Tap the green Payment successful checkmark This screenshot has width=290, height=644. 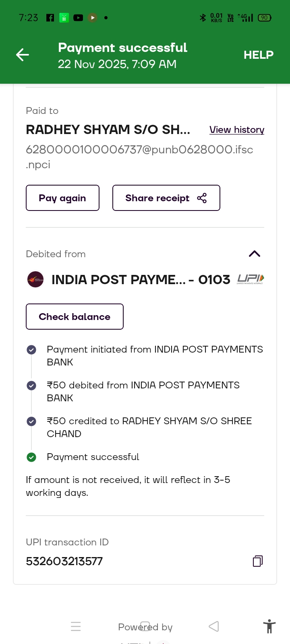(x=31, y=457)
